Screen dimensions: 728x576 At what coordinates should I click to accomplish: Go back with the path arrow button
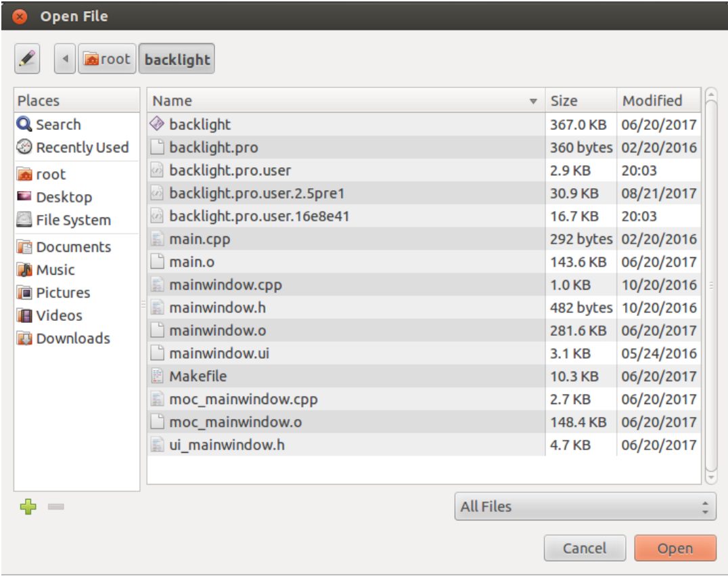pos(65,59)
